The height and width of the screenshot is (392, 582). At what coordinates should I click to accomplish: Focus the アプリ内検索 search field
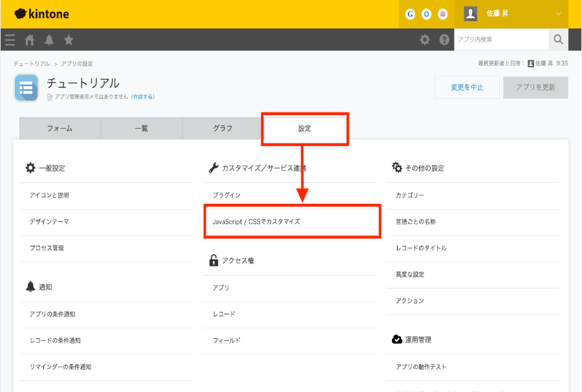click(x=501, y=39)
